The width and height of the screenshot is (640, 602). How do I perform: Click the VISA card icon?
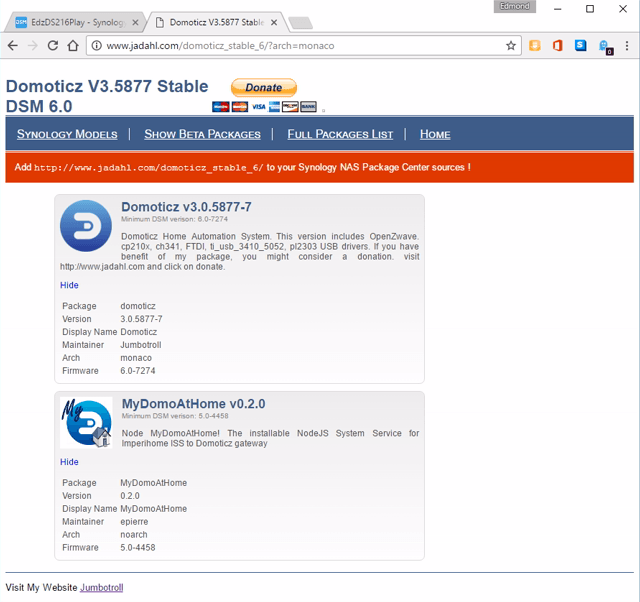tap(258, 107)
